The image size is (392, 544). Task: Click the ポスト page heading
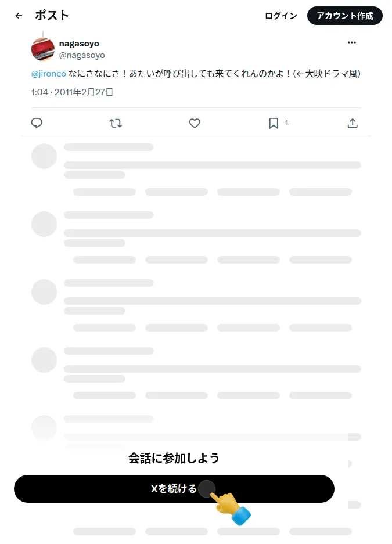click(52, 16)
